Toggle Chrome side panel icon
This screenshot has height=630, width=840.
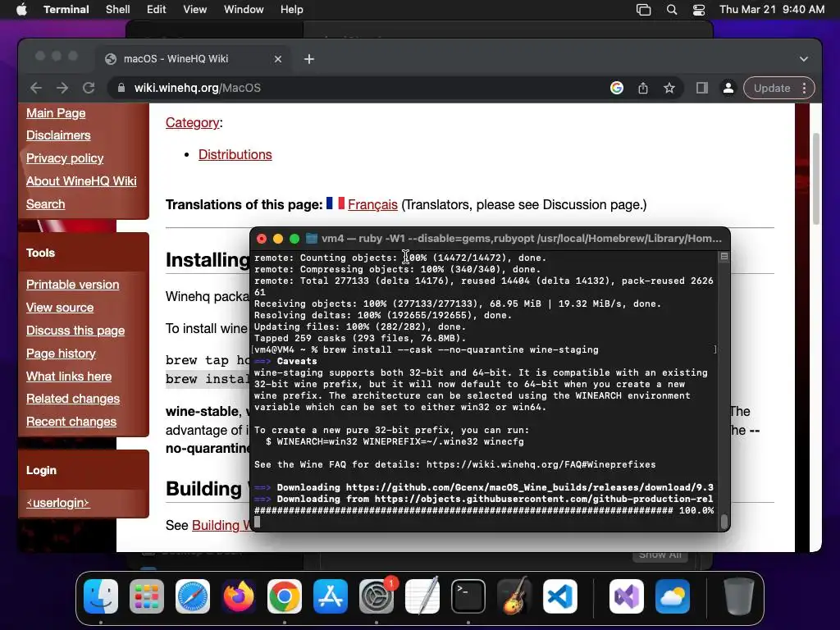click(x=702, y=88)
